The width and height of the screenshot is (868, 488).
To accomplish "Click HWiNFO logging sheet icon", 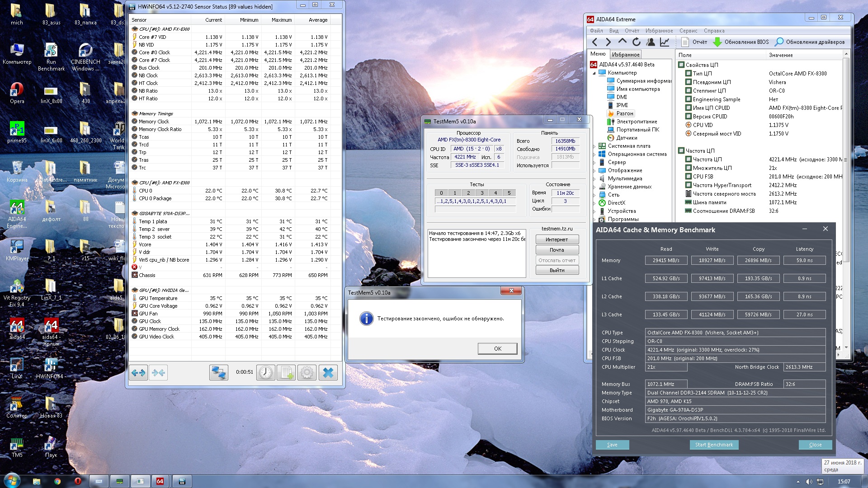I will pos(286,372).
